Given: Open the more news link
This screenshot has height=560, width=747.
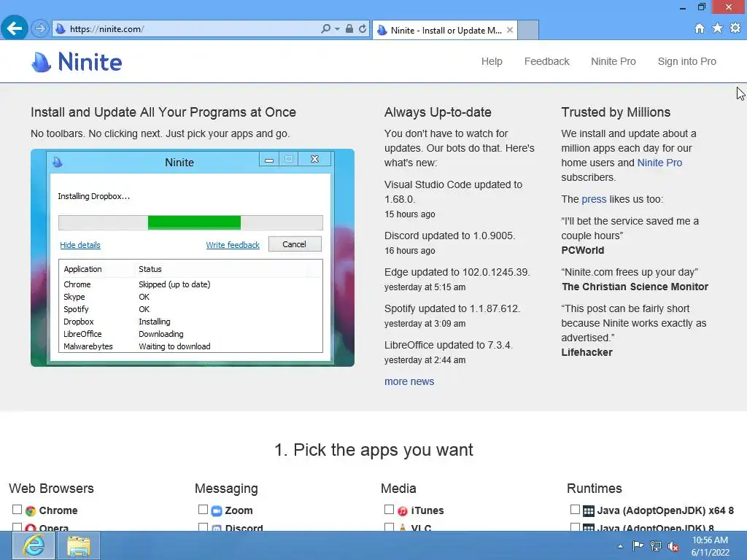Looking at the screenshot, I should pos(409,381).
